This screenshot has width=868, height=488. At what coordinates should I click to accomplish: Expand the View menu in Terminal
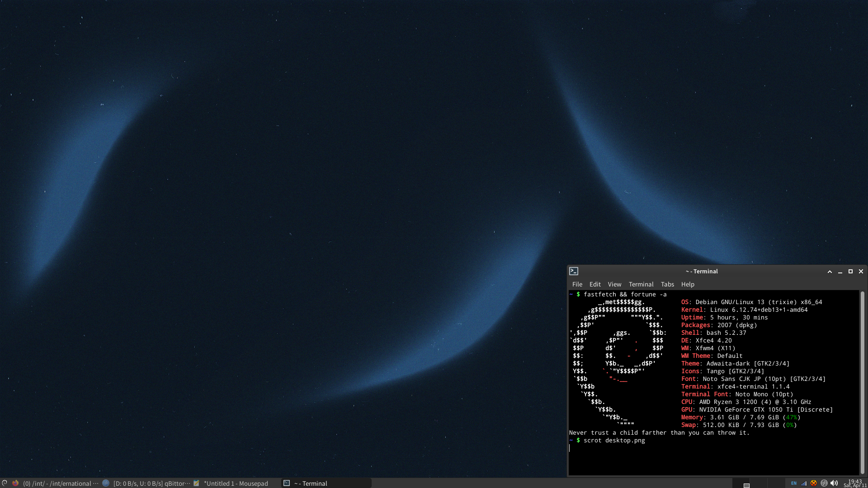614,284
